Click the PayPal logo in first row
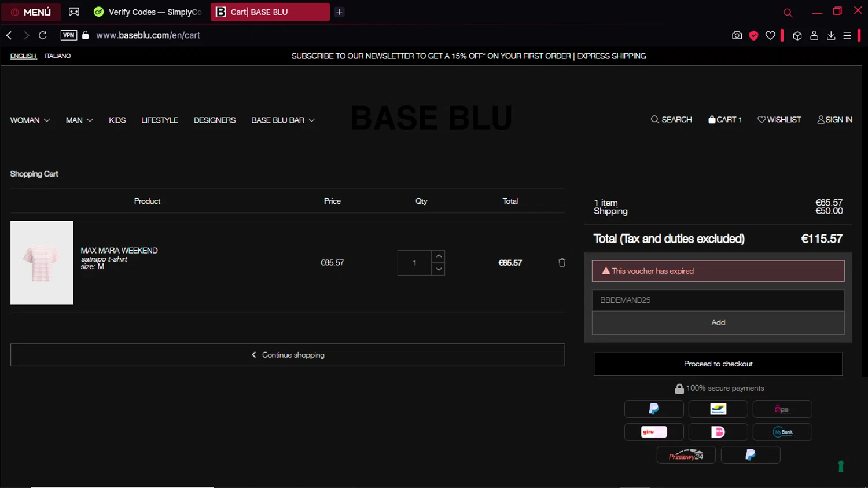This screenshot has height=488, width=868. (x=654, y=409)
